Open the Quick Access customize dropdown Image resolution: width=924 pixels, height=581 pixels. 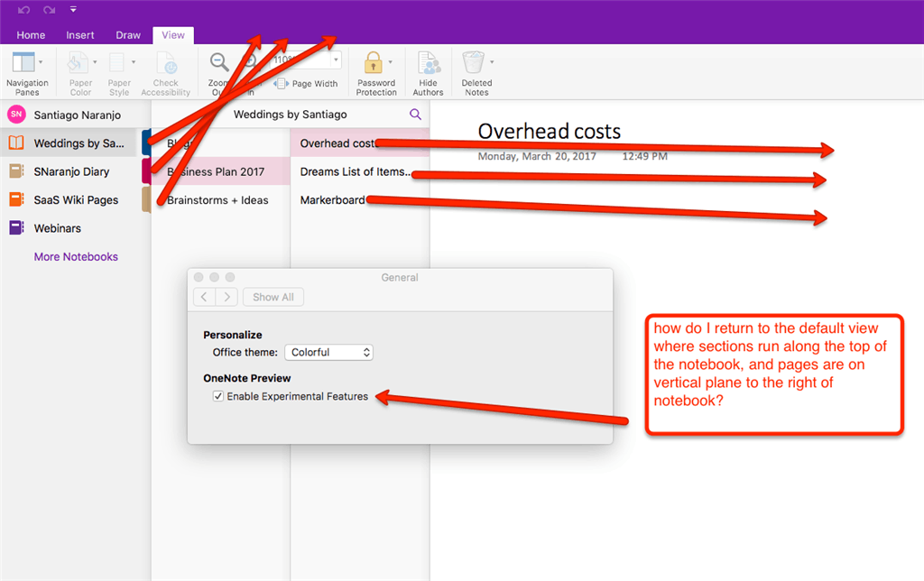[73, 9]
